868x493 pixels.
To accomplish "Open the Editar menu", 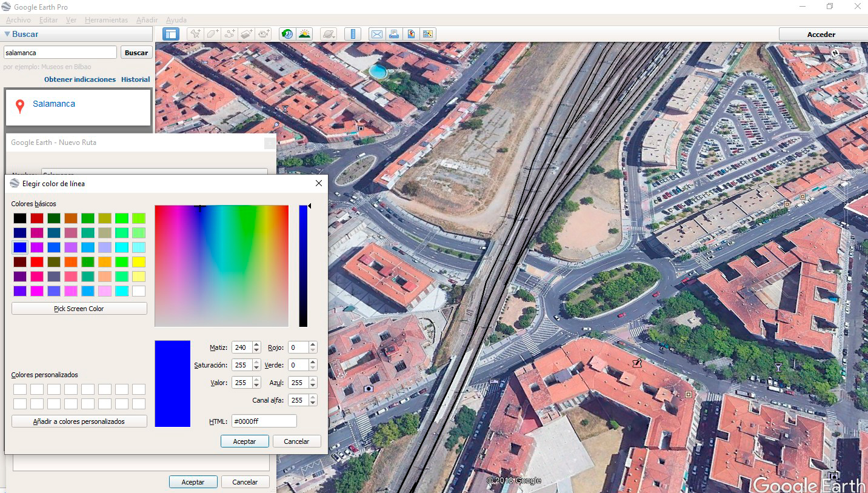I will point(48,20).
